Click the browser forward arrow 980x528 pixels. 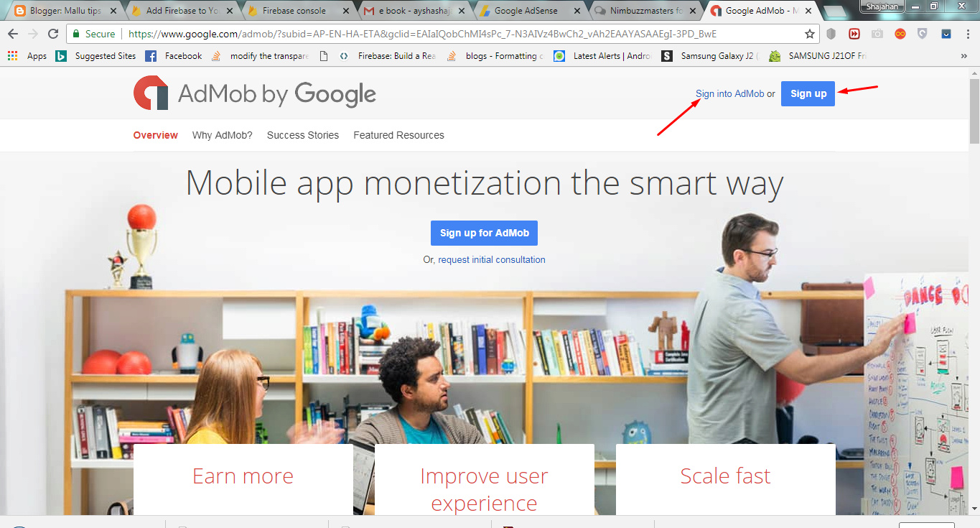point(33,34)
